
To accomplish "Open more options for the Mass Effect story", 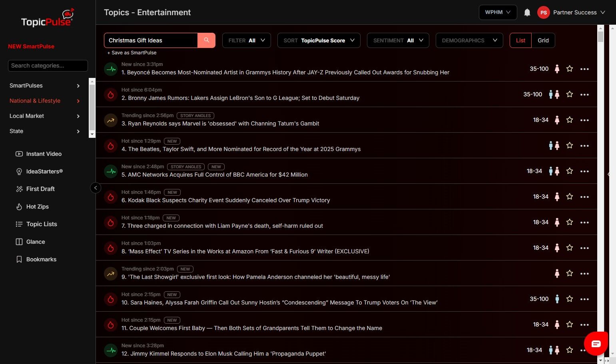I will coord(584,248).
